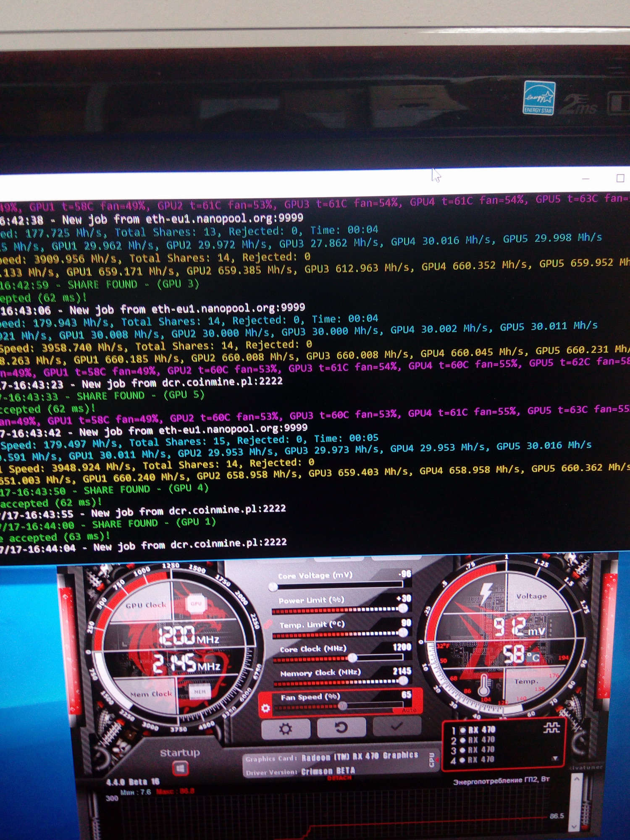Maximize the miner console window
The height and width of the screenshot is (840, 630).
pyautogui.click(x=620, y=178)
